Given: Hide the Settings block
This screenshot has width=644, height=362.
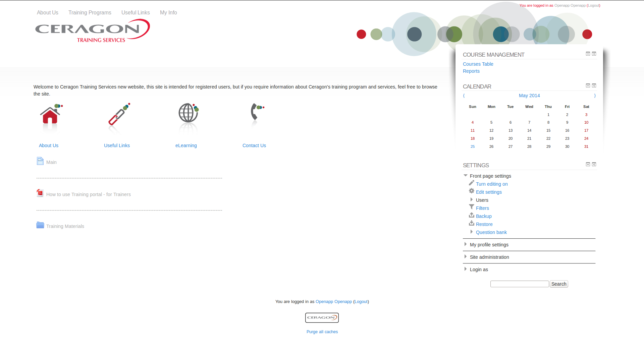Looking at the screenshot, I should [588, 164].
